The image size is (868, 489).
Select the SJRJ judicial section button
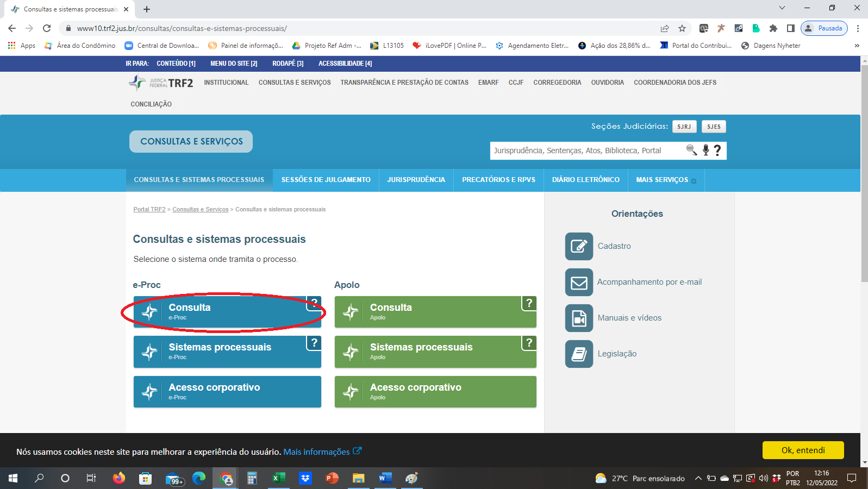(x=684, y=127)
